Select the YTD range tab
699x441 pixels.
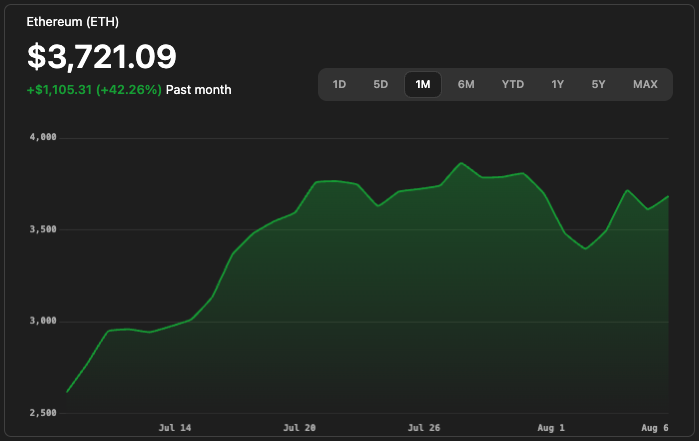513,84
